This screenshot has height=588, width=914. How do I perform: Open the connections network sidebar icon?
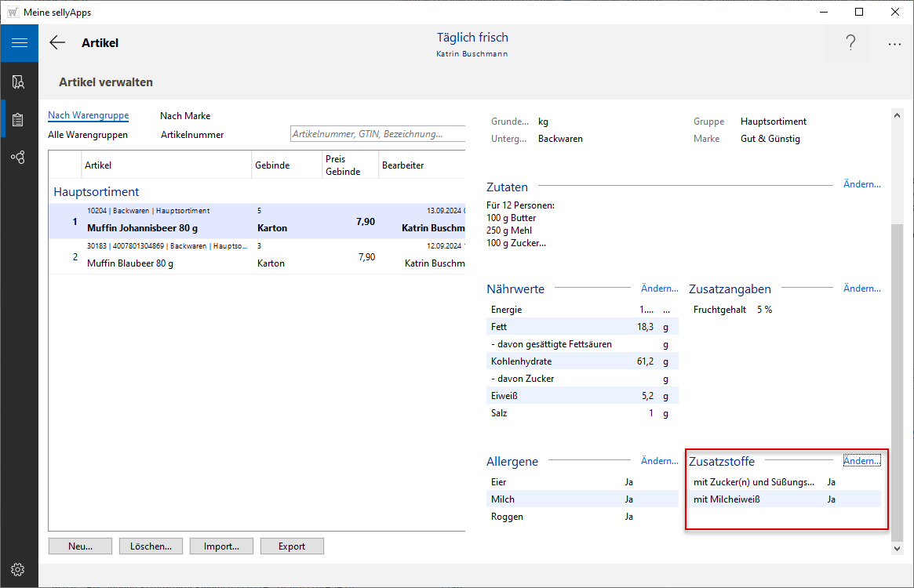click(19, 158)
